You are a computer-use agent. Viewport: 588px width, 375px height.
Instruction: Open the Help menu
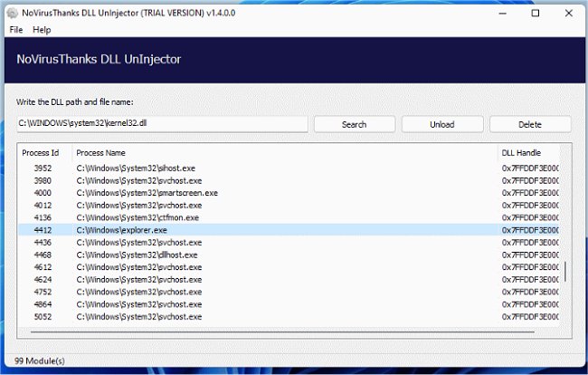tap(42, 30)
